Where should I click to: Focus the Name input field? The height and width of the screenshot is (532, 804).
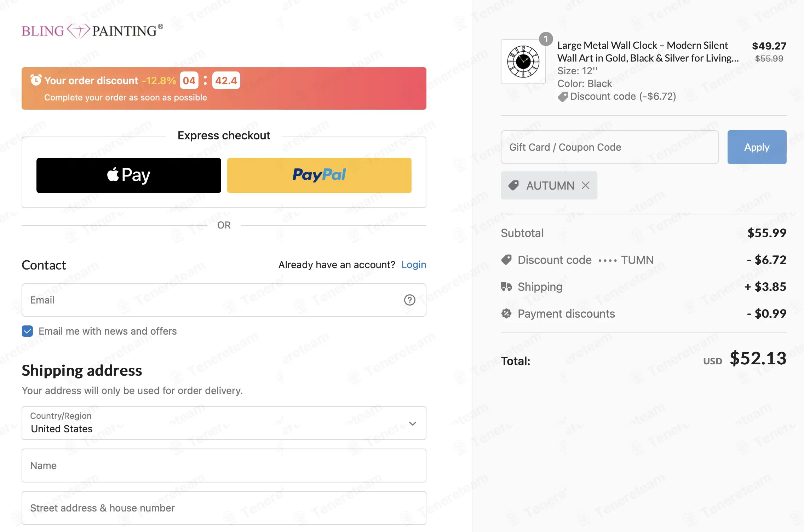point(224,466)
